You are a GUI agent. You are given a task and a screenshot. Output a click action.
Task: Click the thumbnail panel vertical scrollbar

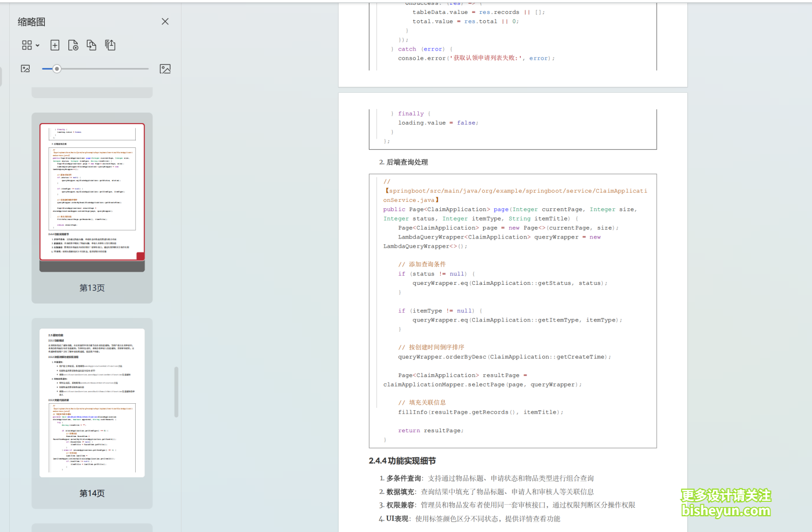click(x=176, y=392)
